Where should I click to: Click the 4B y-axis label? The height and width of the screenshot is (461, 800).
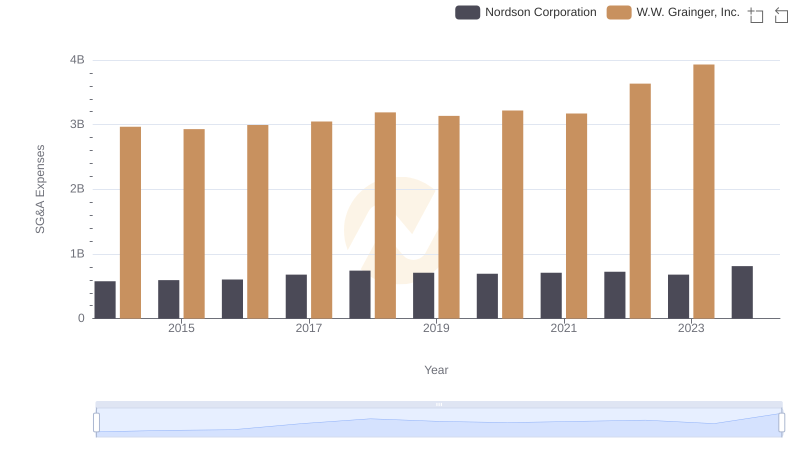77,60
